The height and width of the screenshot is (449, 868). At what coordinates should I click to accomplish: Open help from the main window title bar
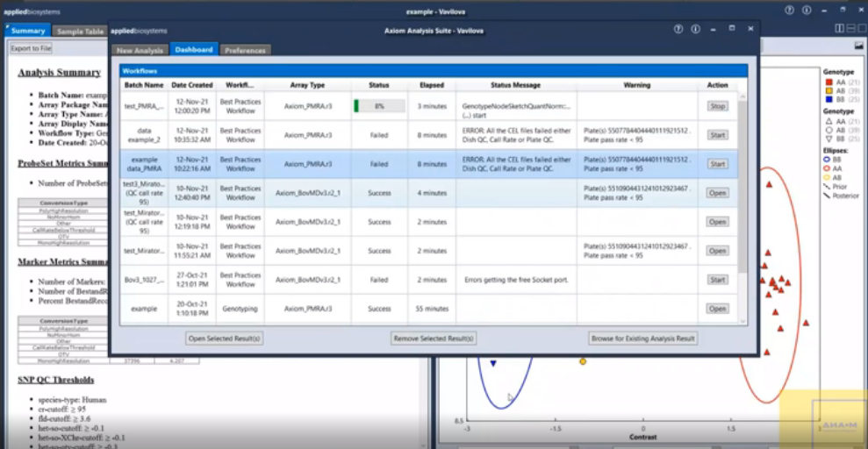[x=790, y=10]
